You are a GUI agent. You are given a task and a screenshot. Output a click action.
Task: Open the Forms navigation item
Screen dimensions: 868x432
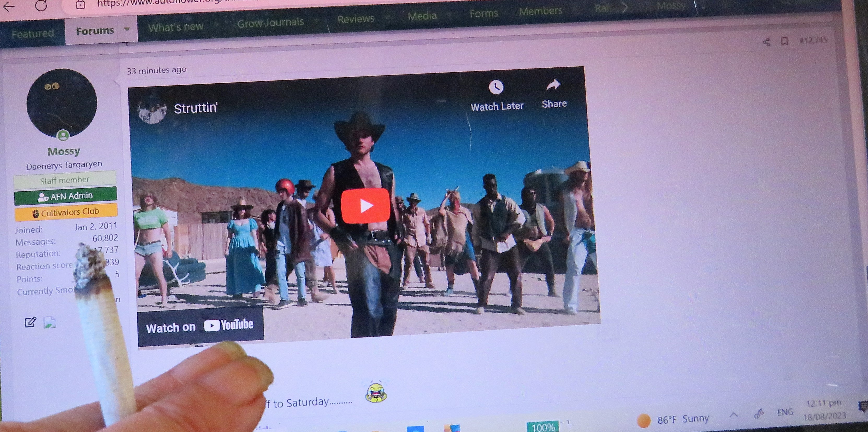click(x=483, y=14)
